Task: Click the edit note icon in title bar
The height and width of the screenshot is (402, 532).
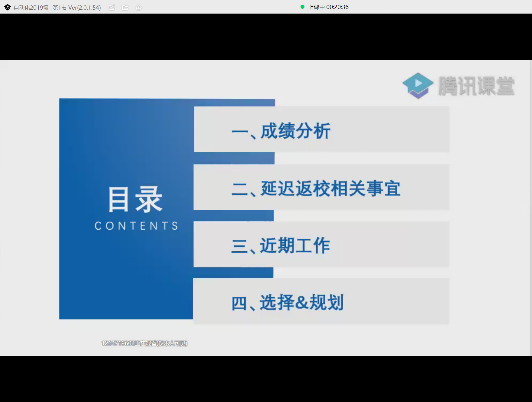Action: (x=111, y=7)
